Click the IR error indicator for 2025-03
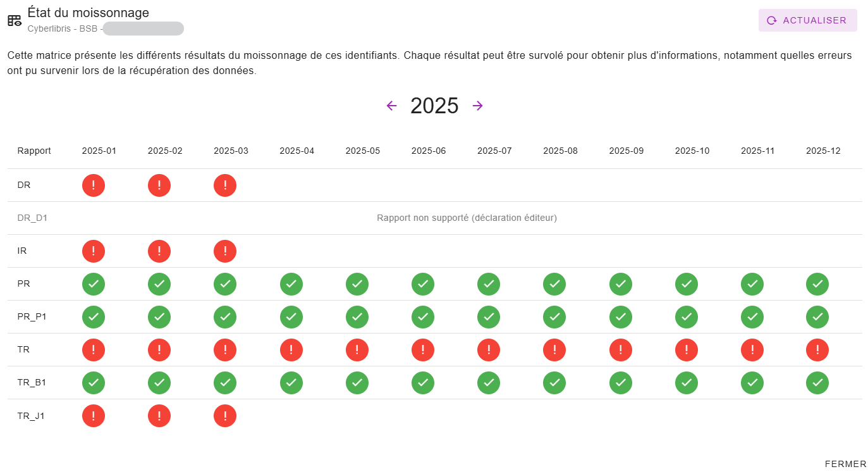 tap(225, 251)
